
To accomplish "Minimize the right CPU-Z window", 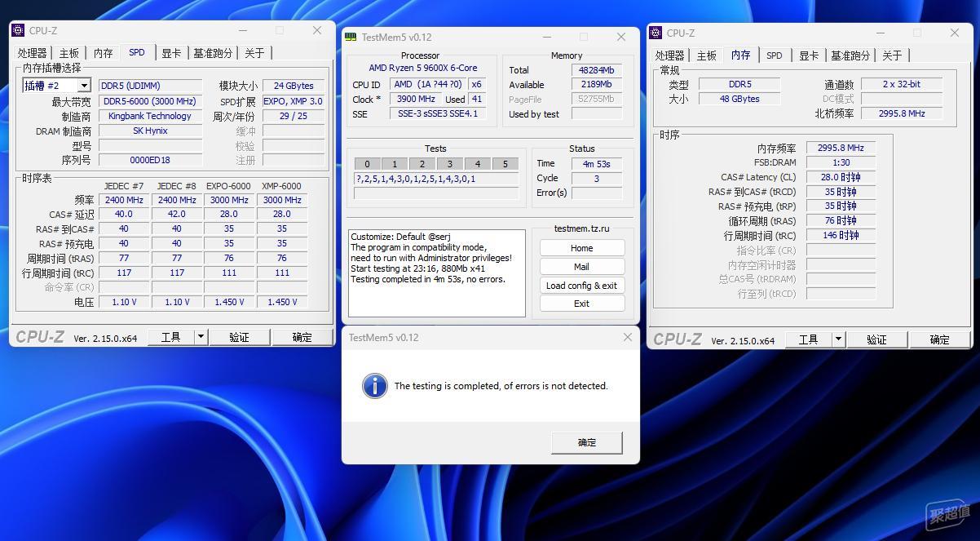I will point(880,33).
